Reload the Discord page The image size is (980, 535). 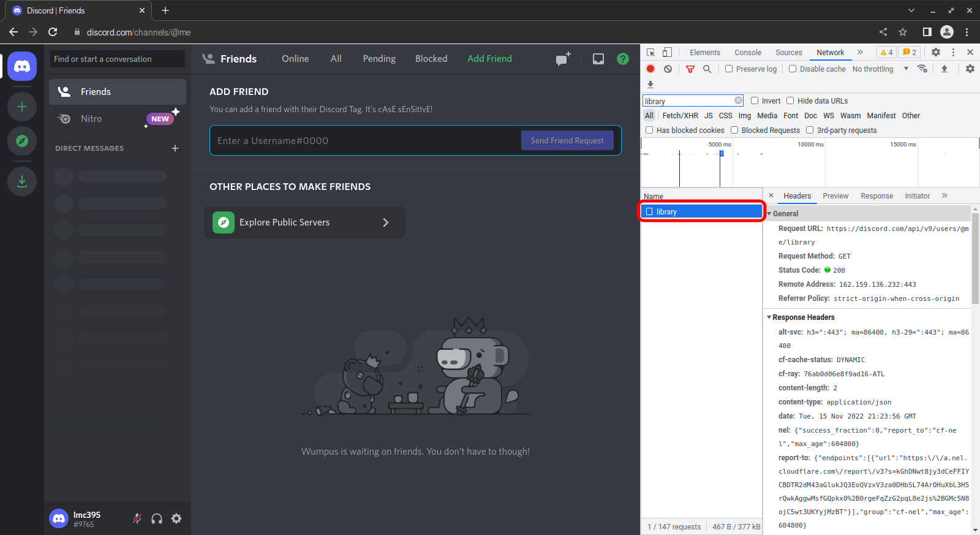point(53,32)
